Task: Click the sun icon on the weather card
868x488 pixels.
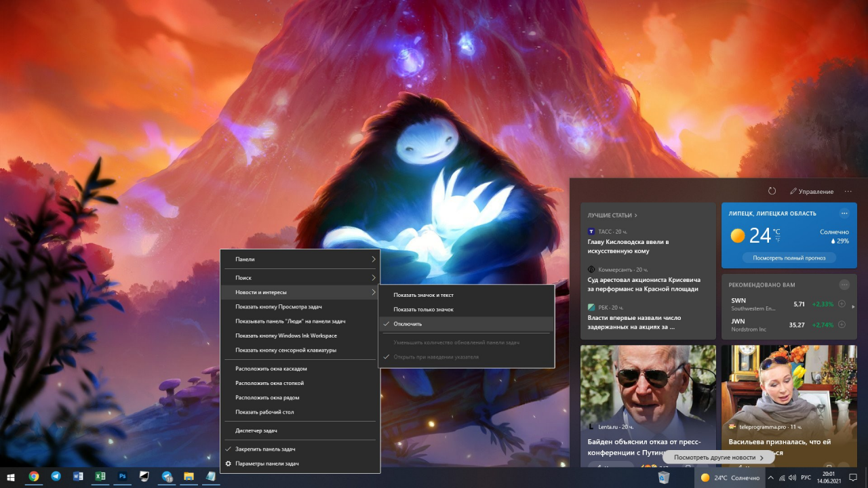Action: click(738, 236)
